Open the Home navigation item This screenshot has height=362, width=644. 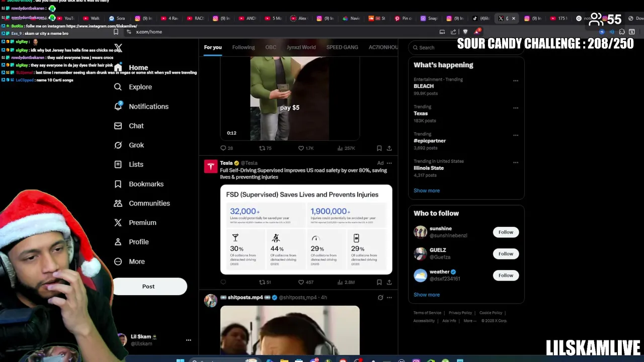tap(131, 67)
